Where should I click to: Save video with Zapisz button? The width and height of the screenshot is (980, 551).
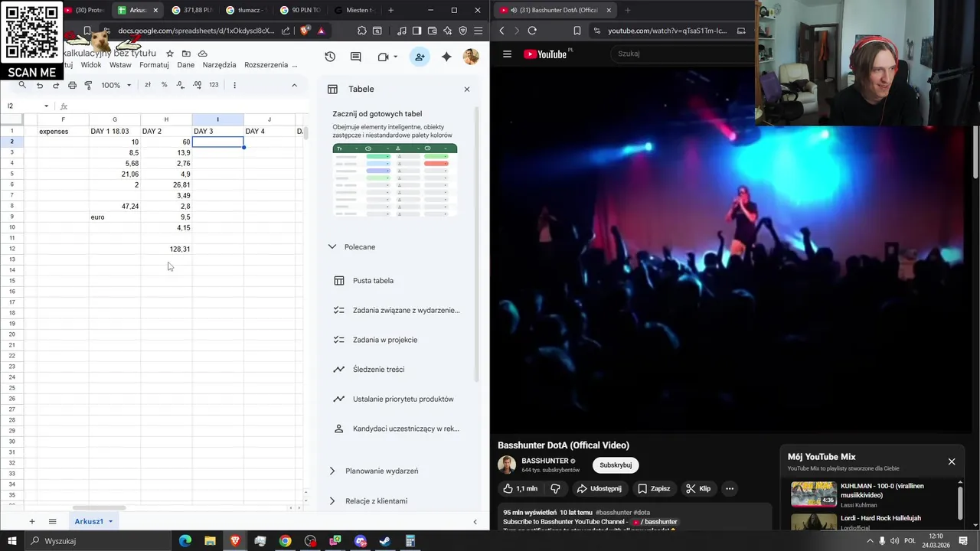(x=654, y=488)
